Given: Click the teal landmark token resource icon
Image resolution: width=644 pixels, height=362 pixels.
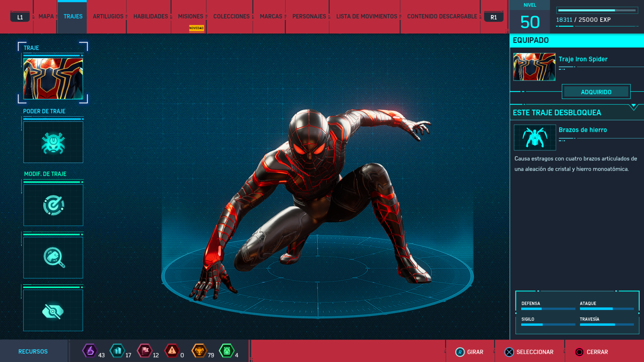Looking at the screenshot, I should point(117,351).
